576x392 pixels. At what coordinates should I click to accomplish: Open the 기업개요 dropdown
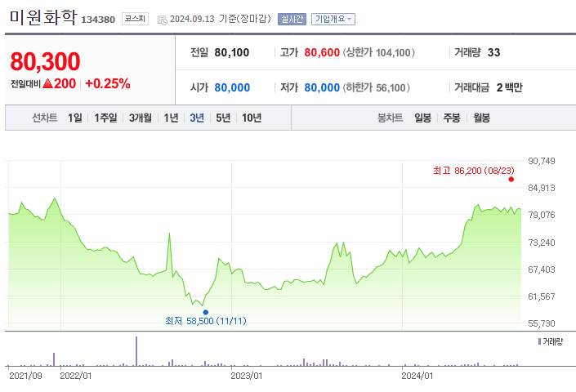click(x=333, y=19)
